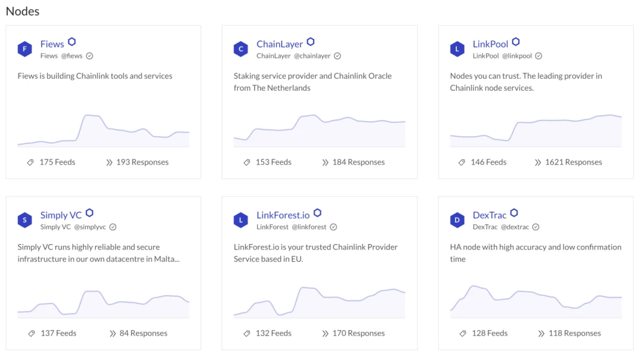
Task: Click the '128 Feeds' label
Action: [490, 334]
